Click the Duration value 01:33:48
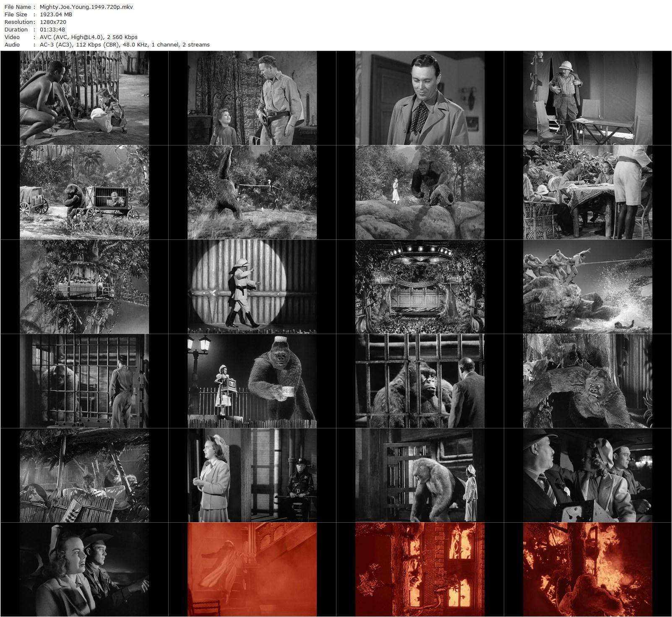The width and height of the screenshot is (672, 617). [52, 29]
